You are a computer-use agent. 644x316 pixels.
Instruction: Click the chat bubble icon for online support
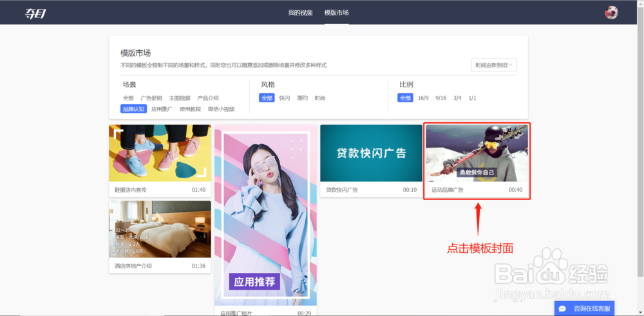[563, 309]
